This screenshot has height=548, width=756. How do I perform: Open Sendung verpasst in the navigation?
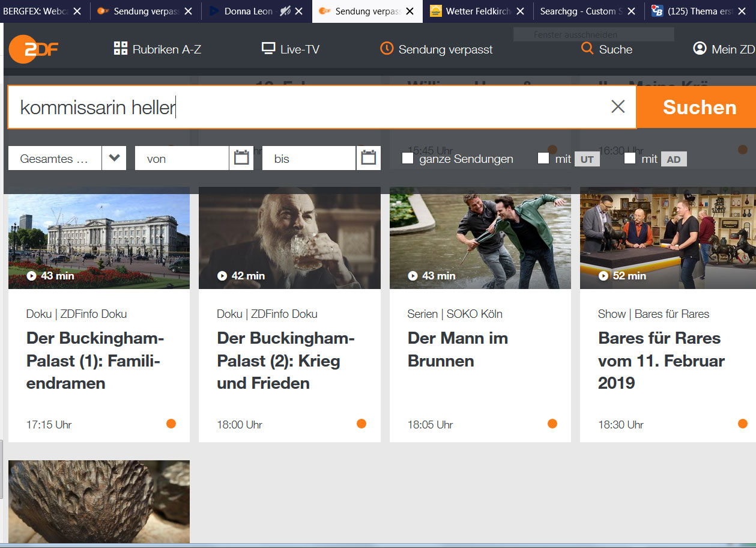[437, 49]
